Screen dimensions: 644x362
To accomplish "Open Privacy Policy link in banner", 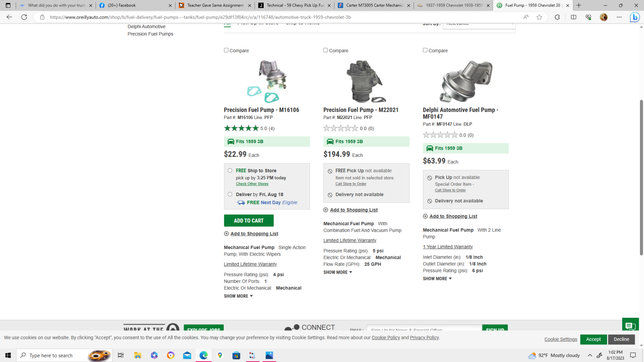I will point(424,337).
